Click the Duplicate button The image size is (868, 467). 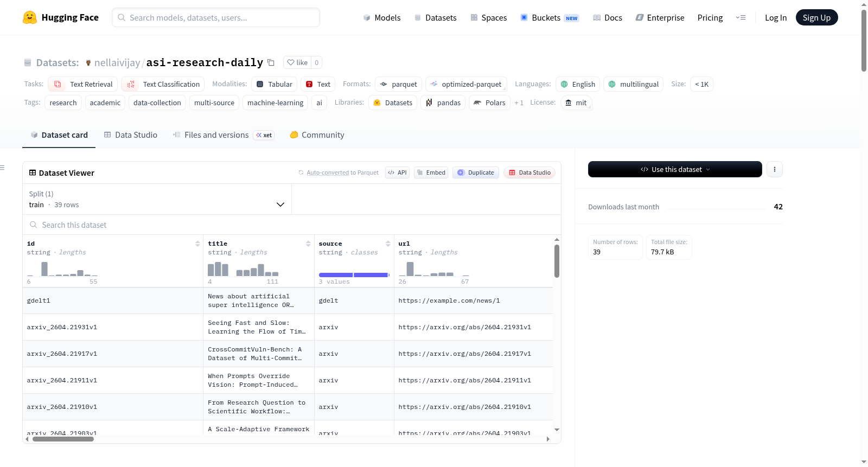pyautogui.click(x=475, y=172)
